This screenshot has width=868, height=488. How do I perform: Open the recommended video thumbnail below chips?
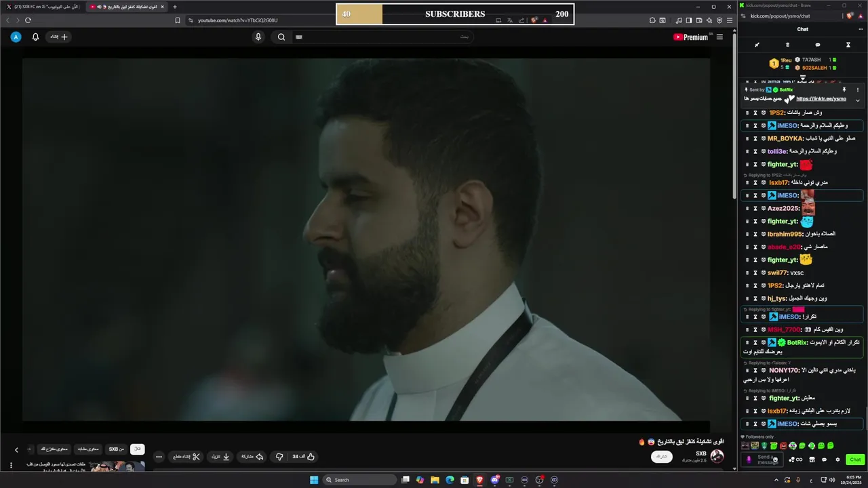[117, 466]
